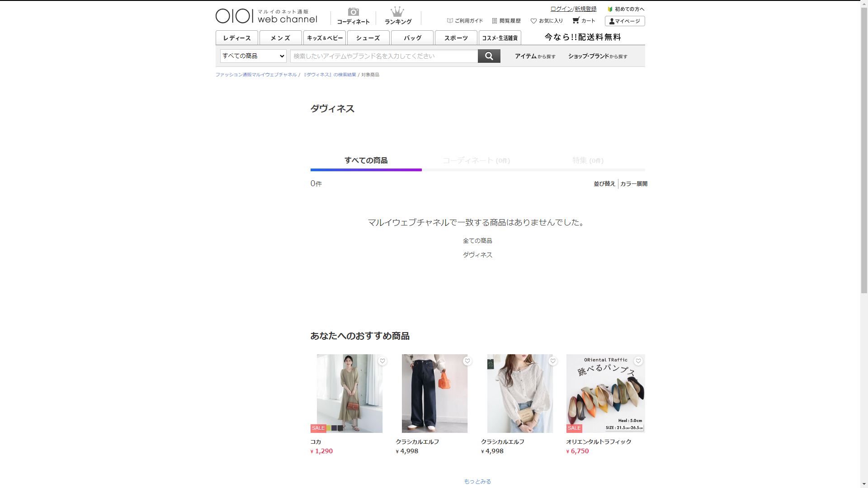Select the シューズ category tab
This screenshot has width=868, height=488.
tap(368, 38)
